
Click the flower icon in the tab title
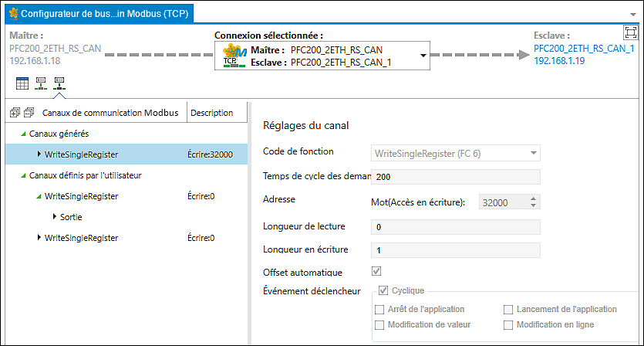pos(14,14)
